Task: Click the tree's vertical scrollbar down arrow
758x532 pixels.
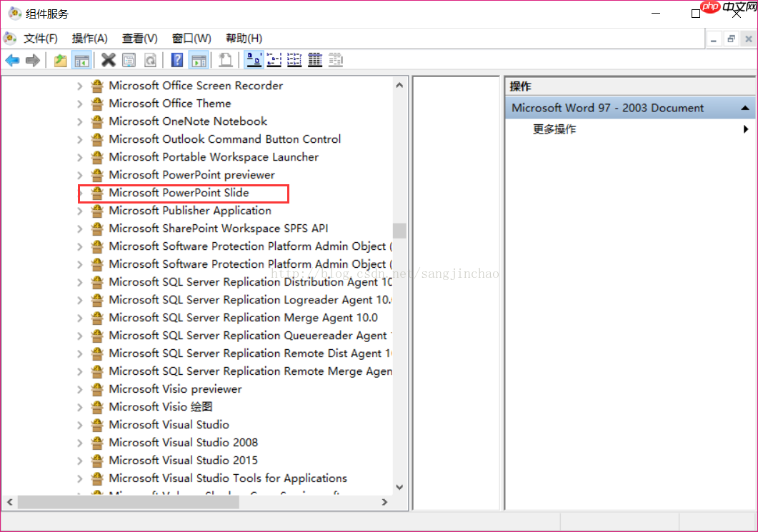Action: click(x=399, y=487)
